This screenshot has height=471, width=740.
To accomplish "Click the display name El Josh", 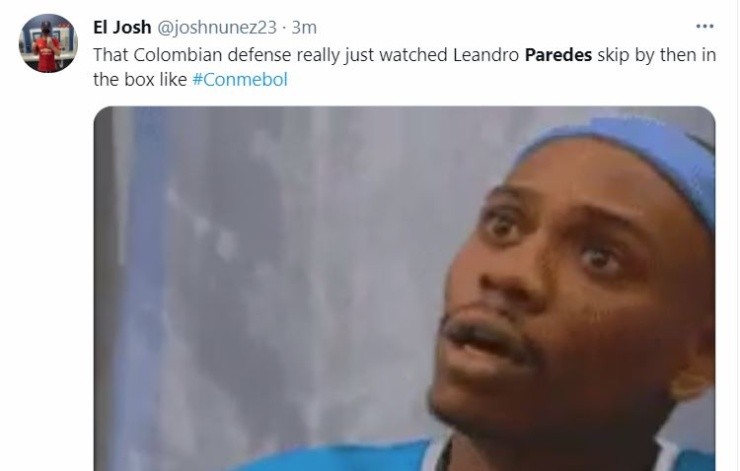I will pyautogui.click(x=122, y=27).
